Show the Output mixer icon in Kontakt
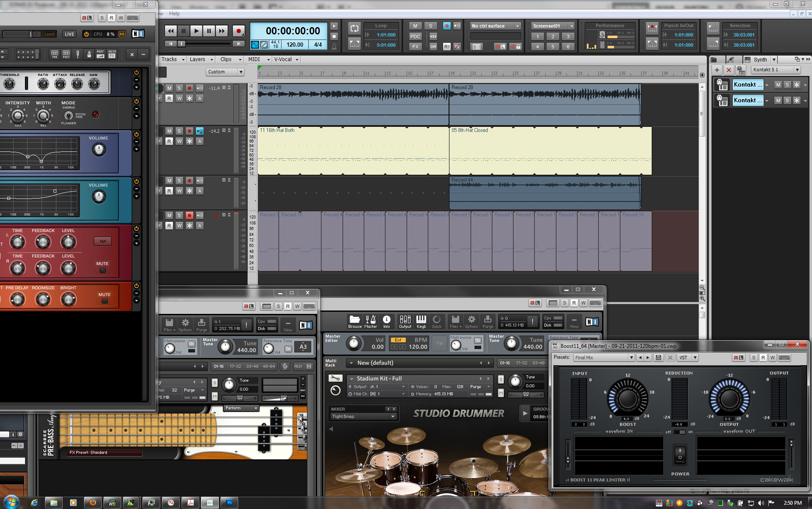This screenshot has width=812, height=509. tap(405, 322)
